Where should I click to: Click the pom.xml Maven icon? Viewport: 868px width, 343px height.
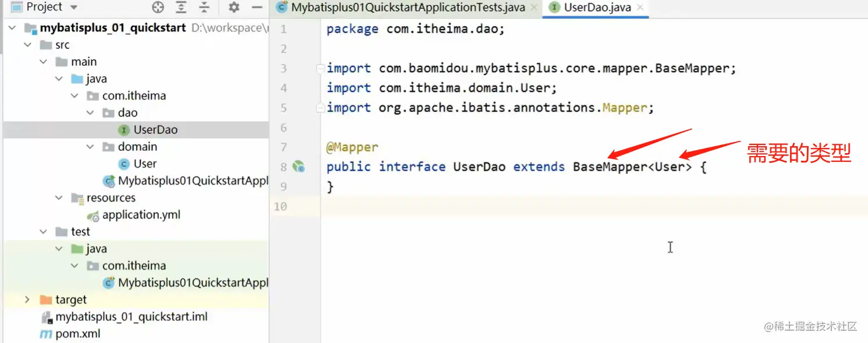coord(46,334)
